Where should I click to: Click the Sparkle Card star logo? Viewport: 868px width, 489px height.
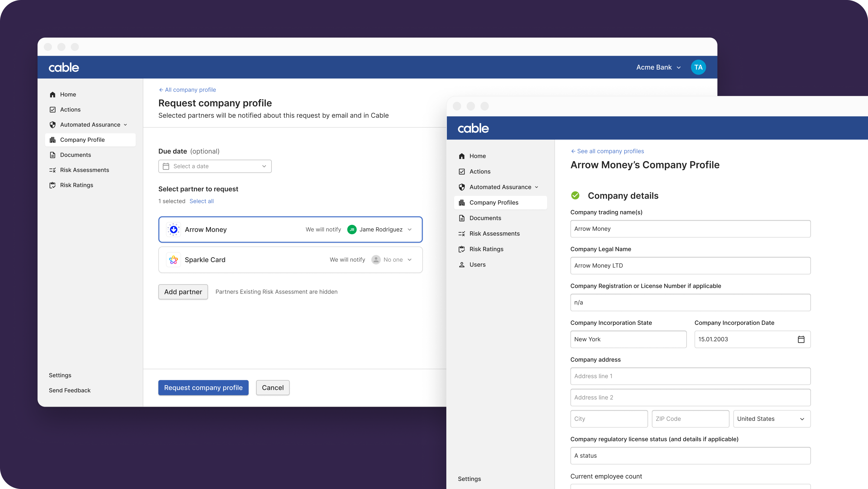tap(174, 260)
